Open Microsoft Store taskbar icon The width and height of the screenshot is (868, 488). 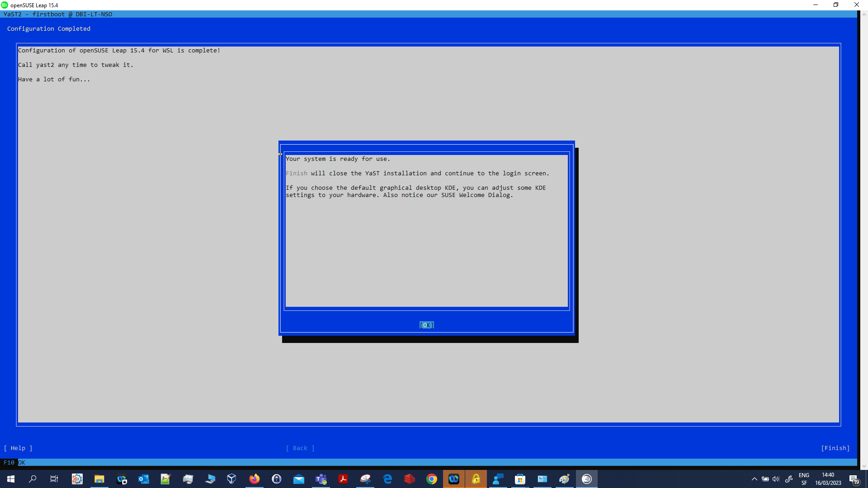point(520,479)
